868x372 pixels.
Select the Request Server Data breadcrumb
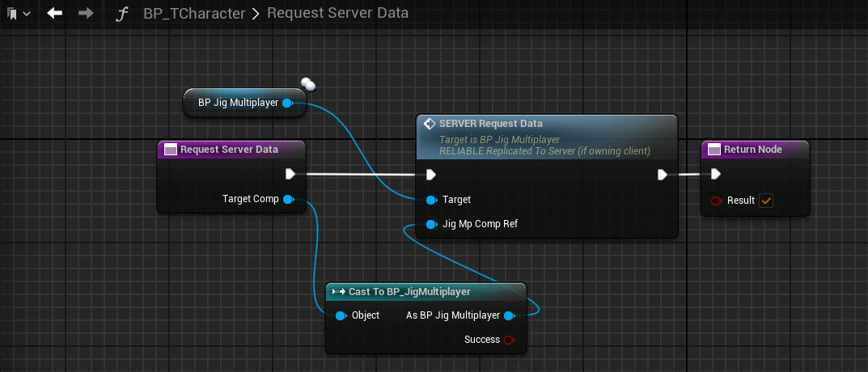(337, 13)
